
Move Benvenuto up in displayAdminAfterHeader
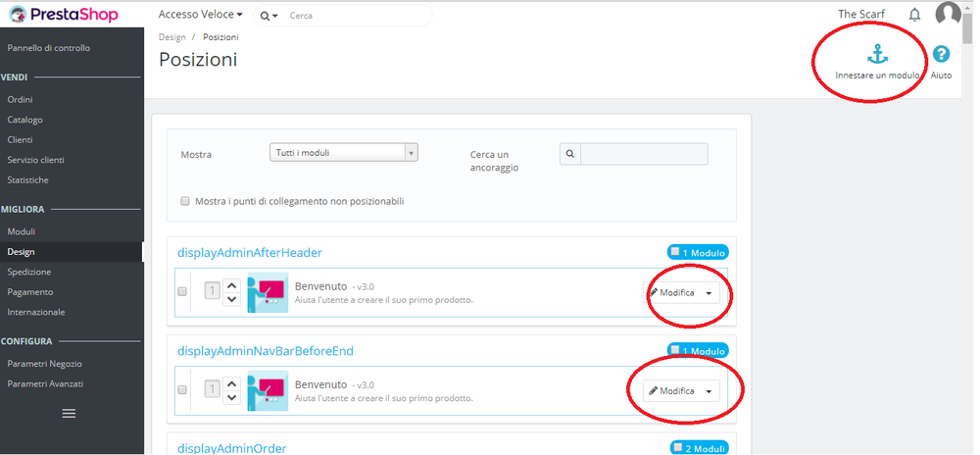pyautogui.click(x=232, y=285)
